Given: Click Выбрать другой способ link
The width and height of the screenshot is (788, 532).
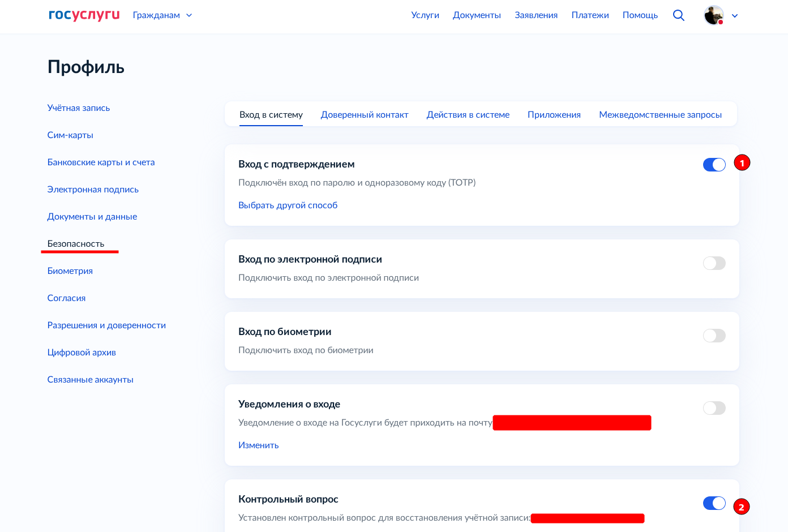Looking at the screenshot, I should pos(288,205).
